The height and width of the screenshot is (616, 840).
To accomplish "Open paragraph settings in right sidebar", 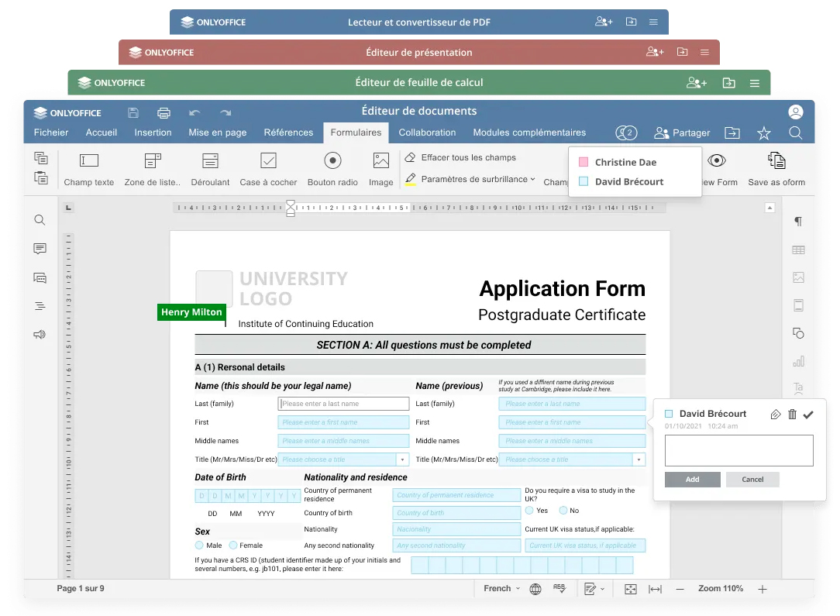I will coord(798,222).
